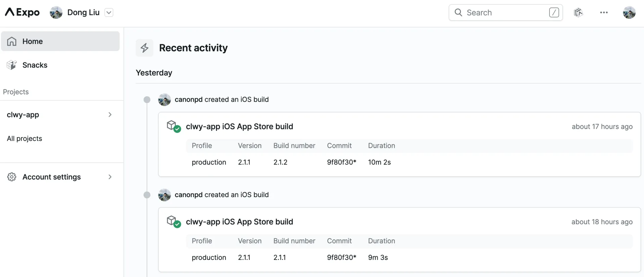The height and width of the screenshot is (277, 644).
Task: Click build status icon on 18-hours-ago build
Action: point(174,222)
